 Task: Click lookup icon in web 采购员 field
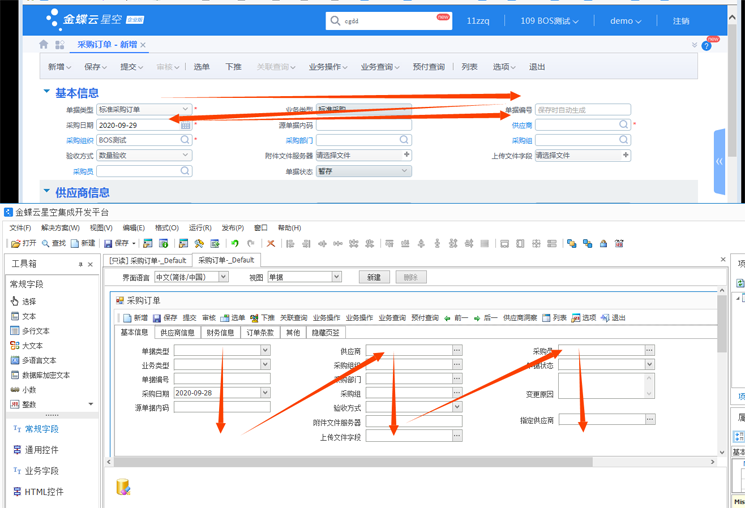(x=185, y=171)
